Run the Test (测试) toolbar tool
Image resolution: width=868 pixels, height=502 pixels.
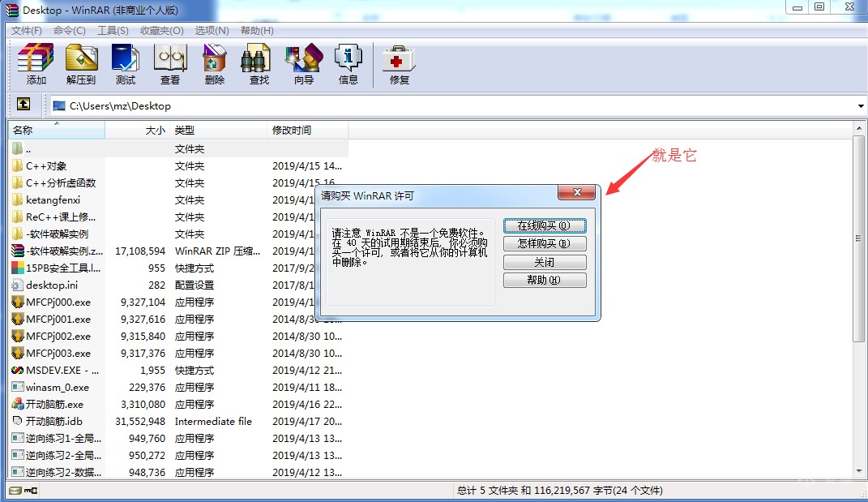(x=125, y=58)
